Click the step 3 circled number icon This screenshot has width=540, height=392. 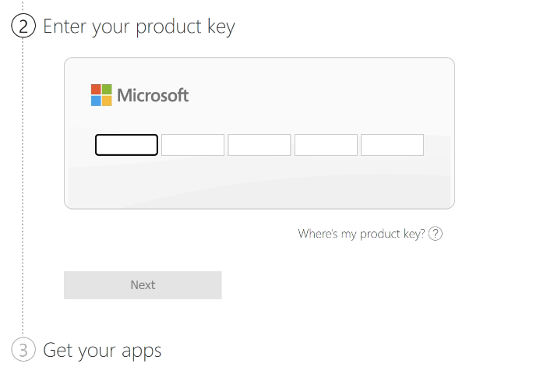(x=23, y=351)
